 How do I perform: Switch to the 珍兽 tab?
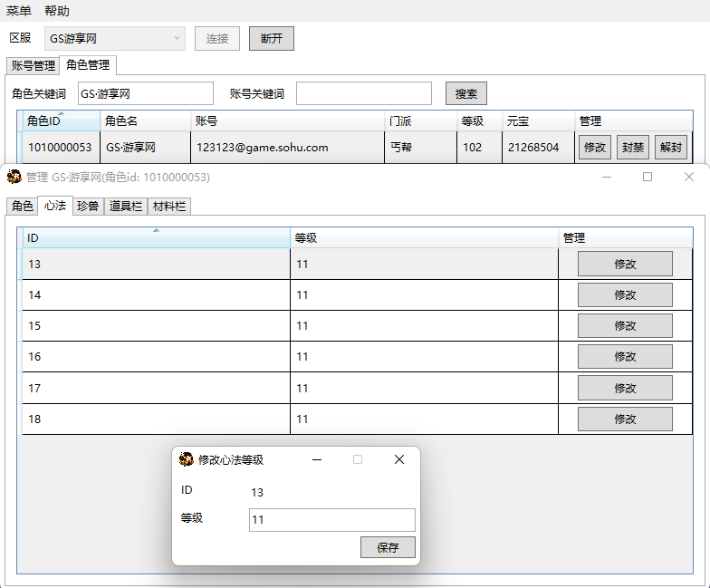pos(88,206)
